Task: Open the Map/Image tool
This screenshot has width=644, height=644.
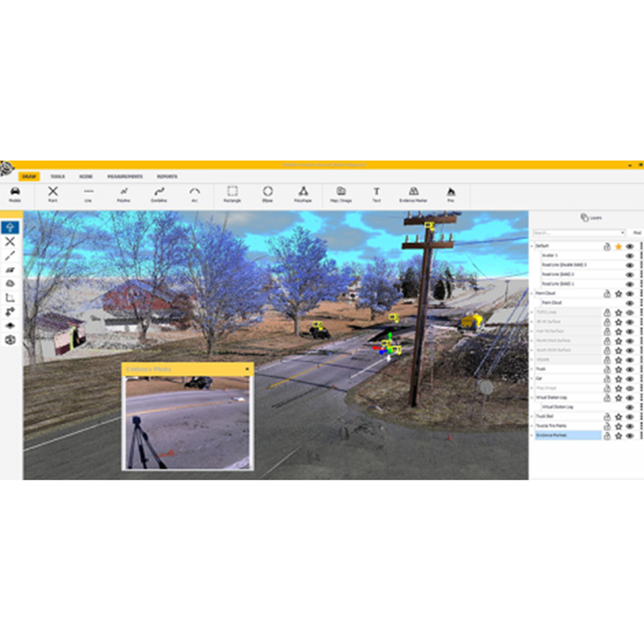Action: pyautogui.click(x=341, y=192)
